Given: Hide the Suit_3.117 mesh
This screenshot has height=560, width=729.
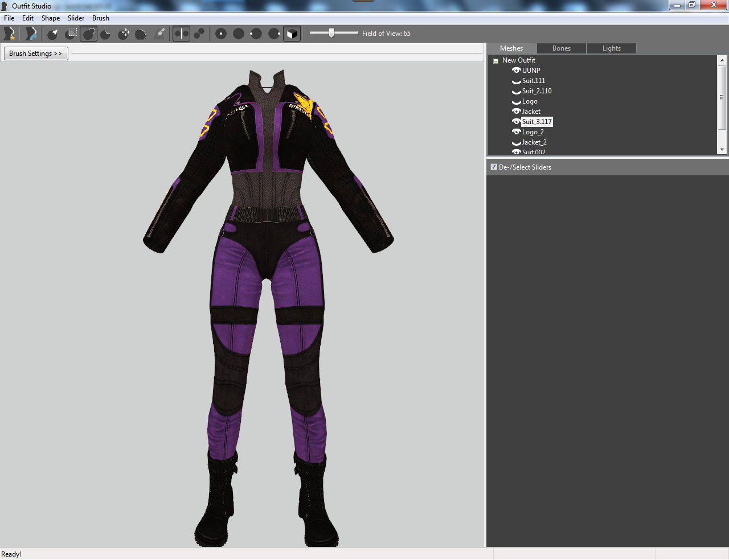Looking at the screenshot, I should click(x=517, y=122).
